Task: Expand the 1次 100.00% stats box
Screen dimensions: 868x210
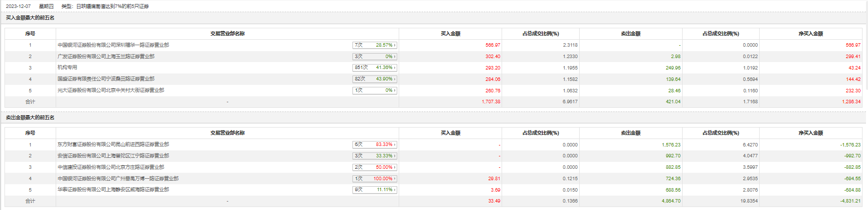Action: coord(375,179)
